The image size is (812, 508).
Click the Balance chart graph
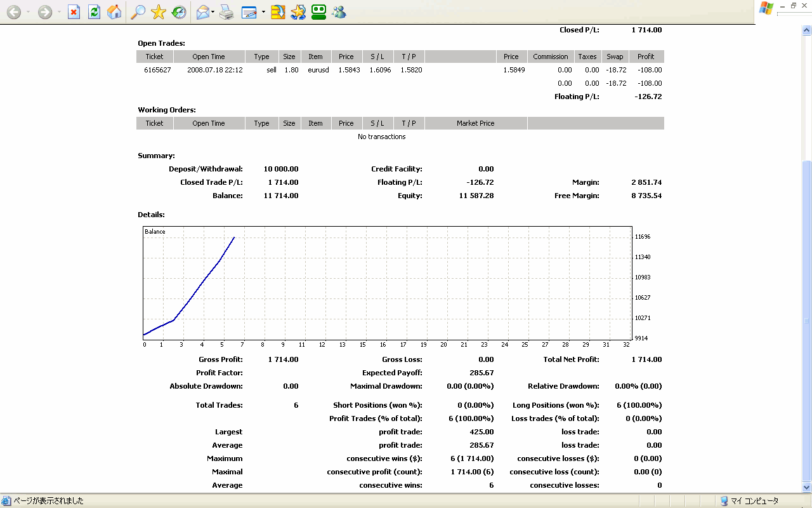[x=387, y=283]
